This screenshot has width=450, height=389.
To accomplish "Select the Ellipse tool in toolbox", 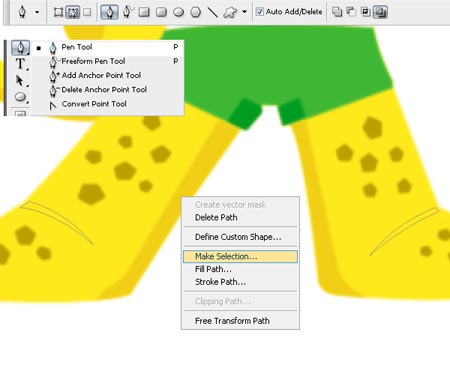I will [20, 97].
